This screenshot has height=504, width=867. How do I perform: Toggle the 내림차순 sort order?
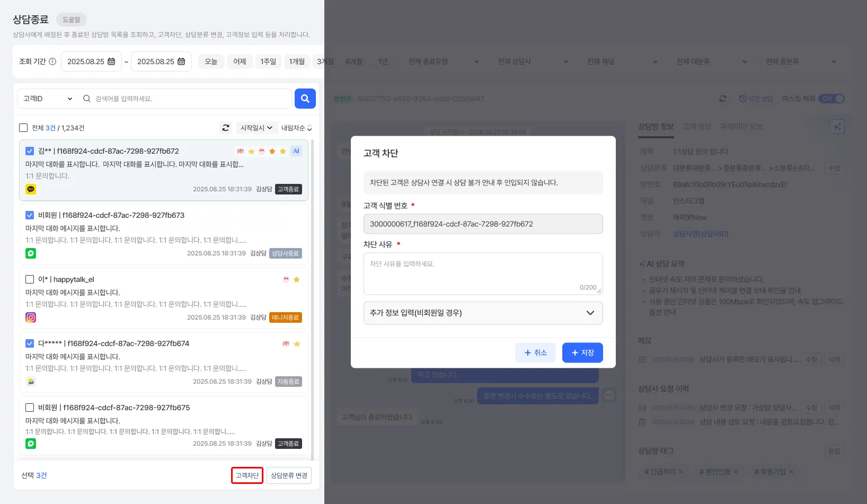(x=296, y=128)
